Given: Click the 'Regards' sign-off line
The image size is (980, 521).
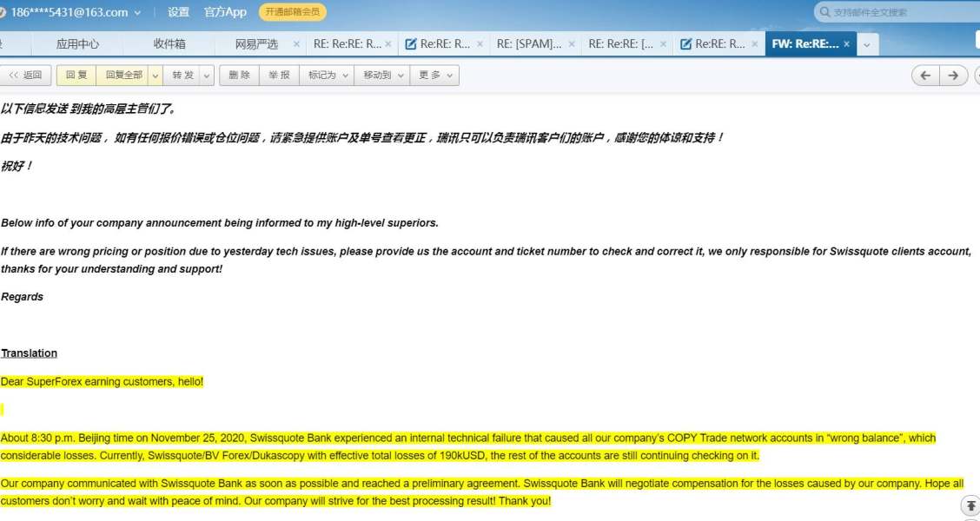Looking at the screenshot, I should point(22,297).
